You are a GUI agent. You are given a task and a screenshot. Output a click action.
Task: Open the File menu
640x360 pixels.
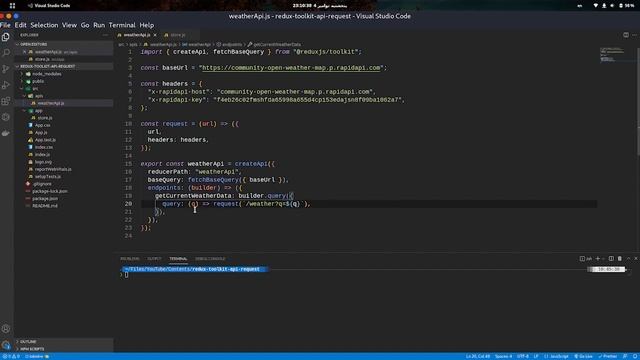(5, 25)
